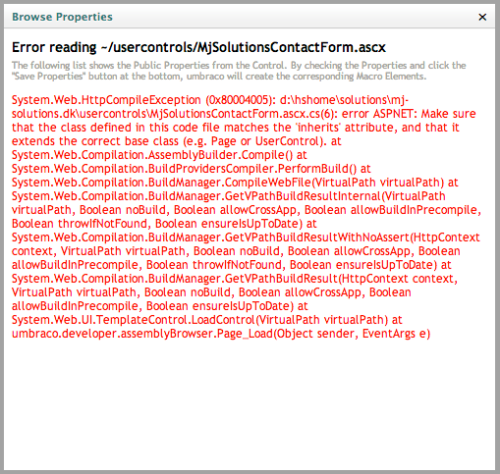Viewport: 500px width, 474px height.
Task: Click the BuildManager.CompileWebFile stack line
Action: [235, 182]
